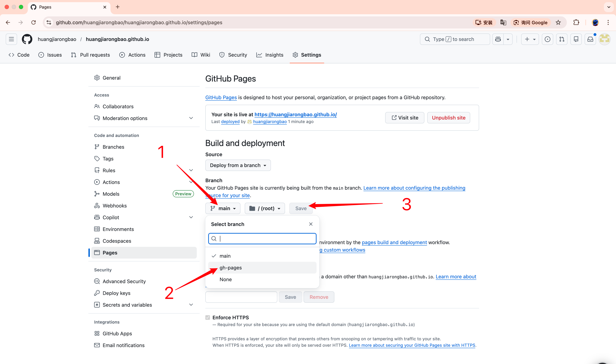Open the pages build and deployment link
Viewport: 616px width, 364px height.
[394, 242]
